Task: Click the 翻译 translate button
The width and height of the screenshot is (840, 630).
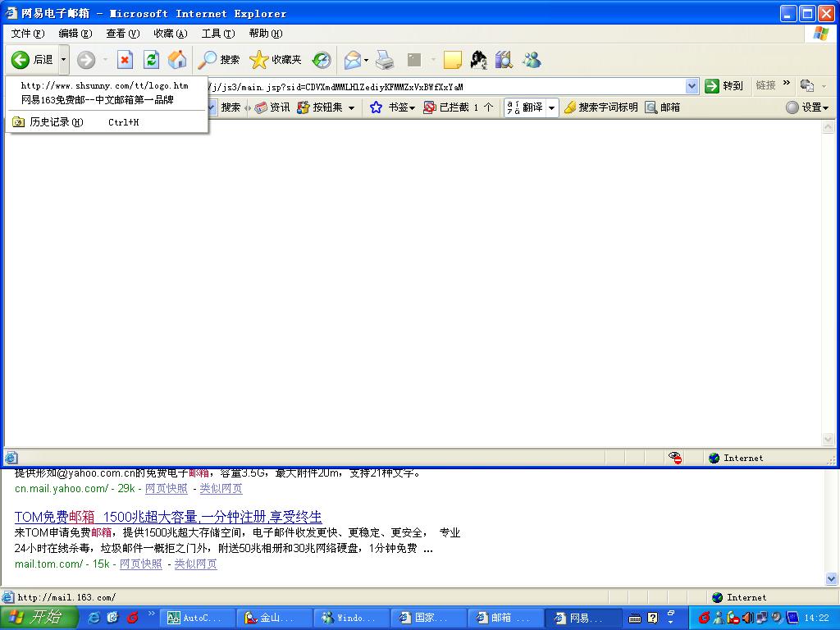Action: [526, 107]
